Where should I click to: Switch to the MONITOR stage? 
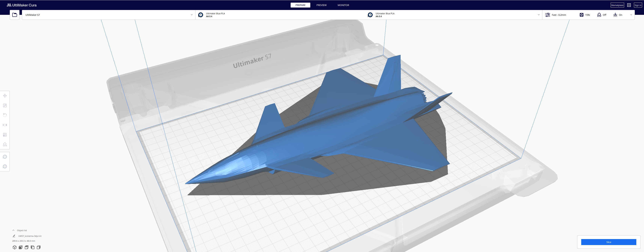click(x=343, y=5)
